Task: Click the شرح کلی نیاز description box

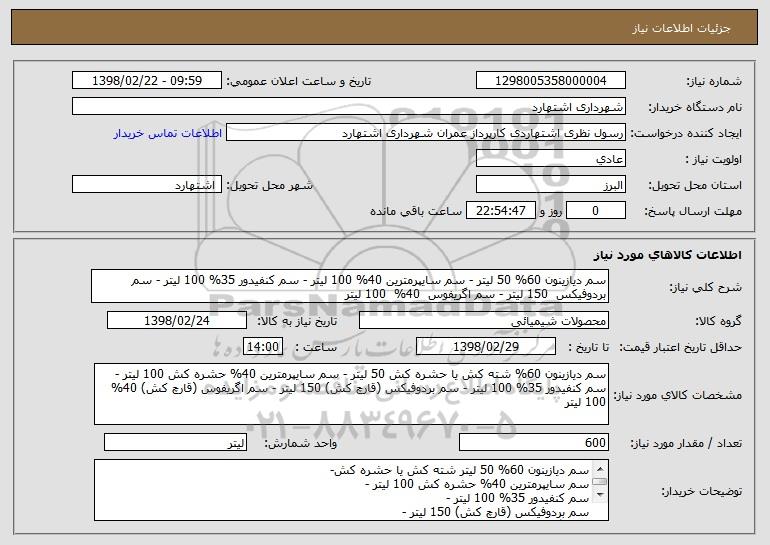Action: click(350, 286)
